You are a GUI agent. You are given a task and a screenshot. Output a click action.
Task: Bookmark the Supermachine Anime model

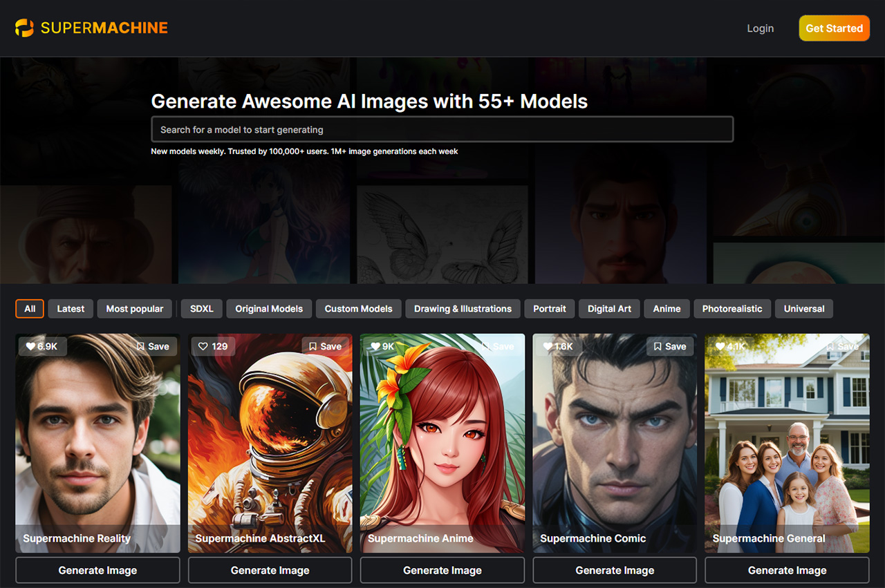pyautogui.click(x=497, y=346)
